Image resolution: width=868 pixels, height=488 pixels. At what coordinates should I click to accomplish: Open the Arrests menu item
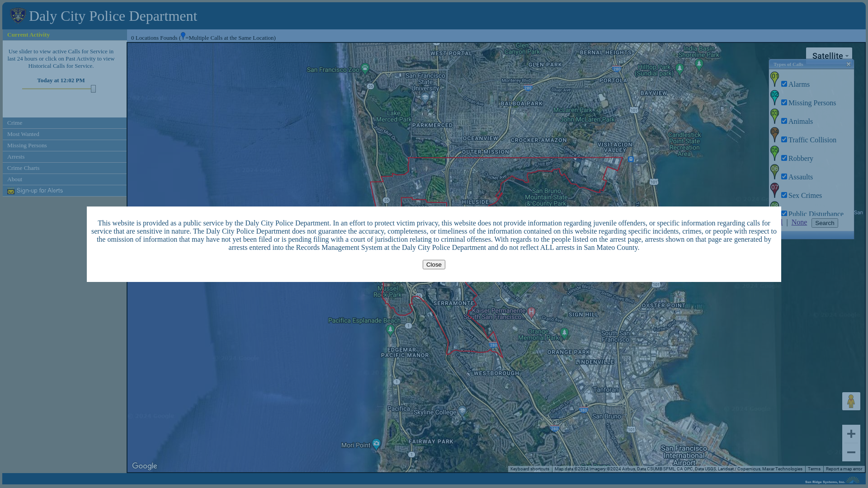click(x=65, y=157)
